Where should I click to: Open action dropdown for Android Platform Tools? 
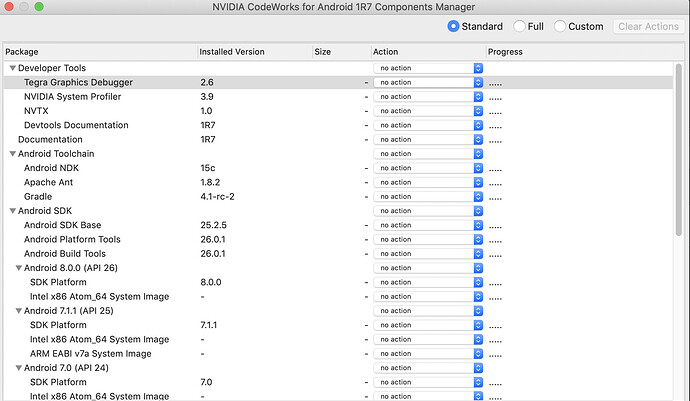[428, 239]
